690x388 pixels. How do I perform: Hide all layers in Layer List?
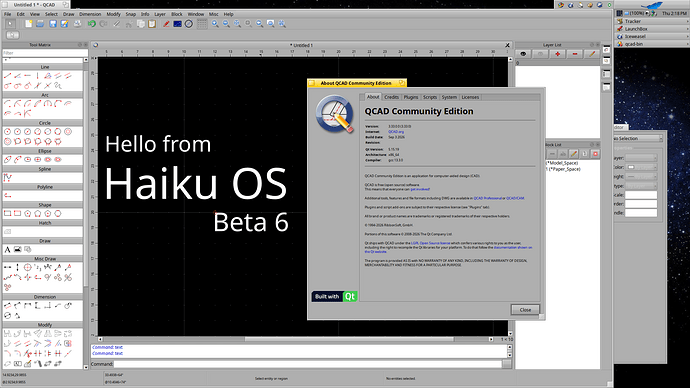540,54
